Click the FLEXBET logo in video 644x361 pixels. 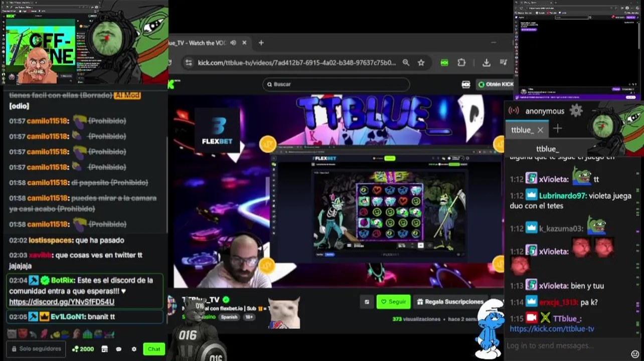pos(217,131)
